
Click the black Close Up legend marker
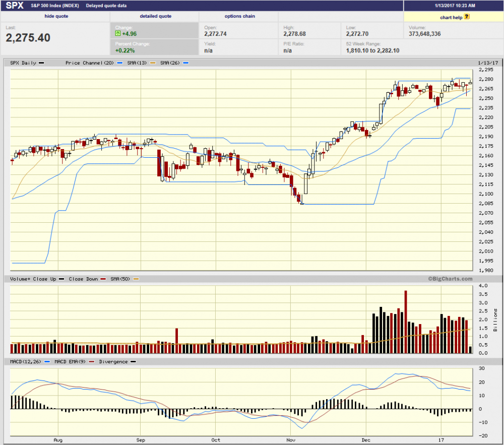[61, 279]
